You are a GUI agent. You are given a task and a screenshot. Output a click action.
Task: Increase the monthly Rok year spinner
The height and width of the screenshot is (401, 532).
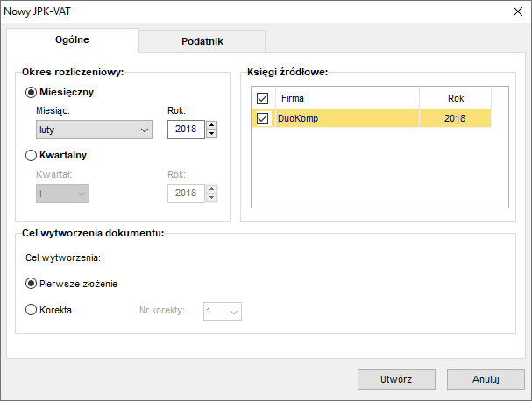[x=212, y=125]
